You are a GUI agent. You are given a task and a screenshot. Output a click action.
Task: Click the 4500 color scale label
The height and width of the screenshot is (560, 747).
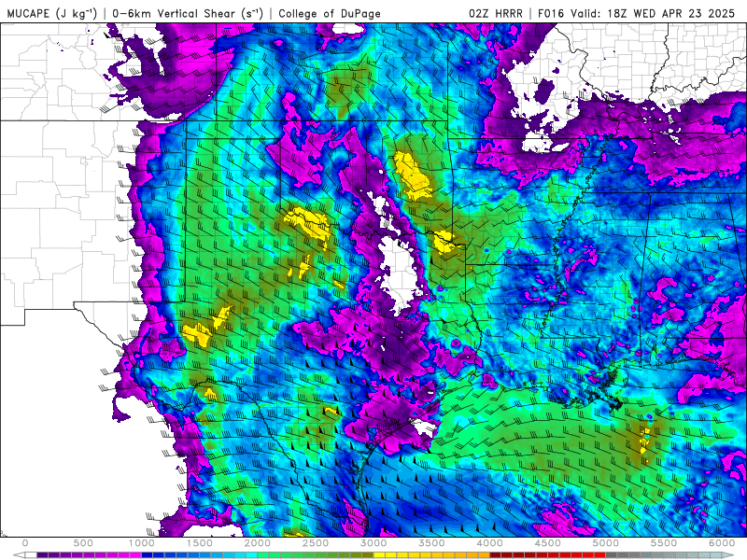pyautogui.click(x=548, y=543)
